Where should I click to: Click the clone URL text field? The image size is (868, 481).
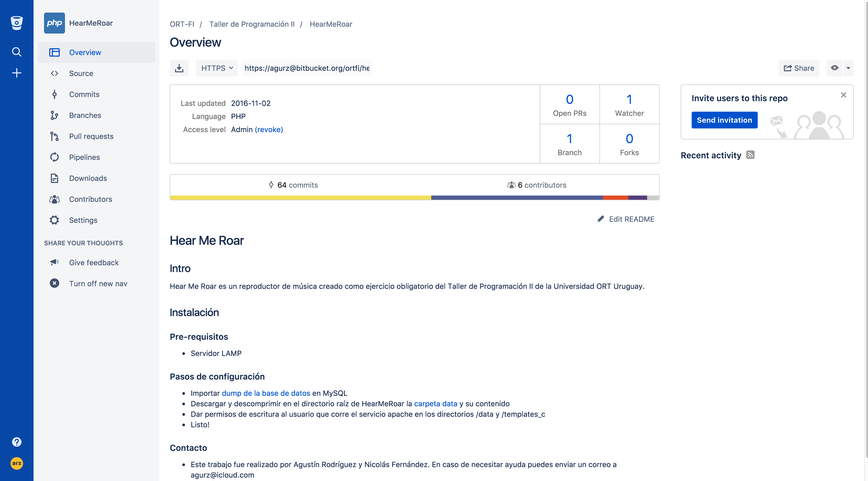307,68
